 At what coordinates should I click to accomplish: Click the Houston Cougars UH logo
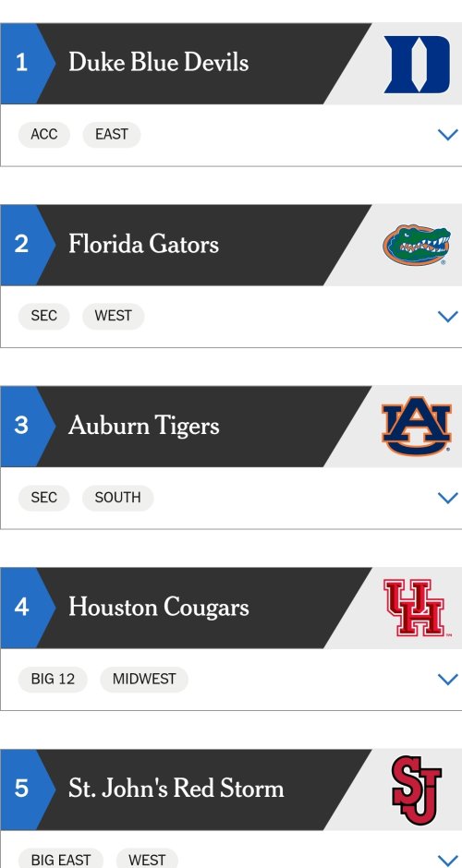pos(417,608)
